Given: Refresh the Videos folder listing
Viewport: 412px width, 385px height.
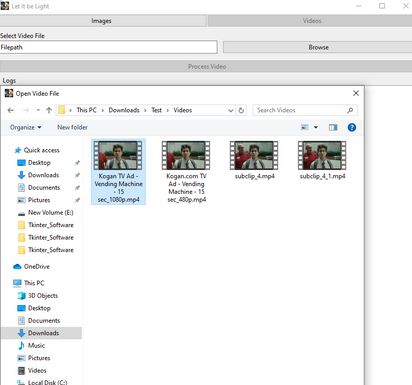Looking at the screenshot, I should [241, 110].
